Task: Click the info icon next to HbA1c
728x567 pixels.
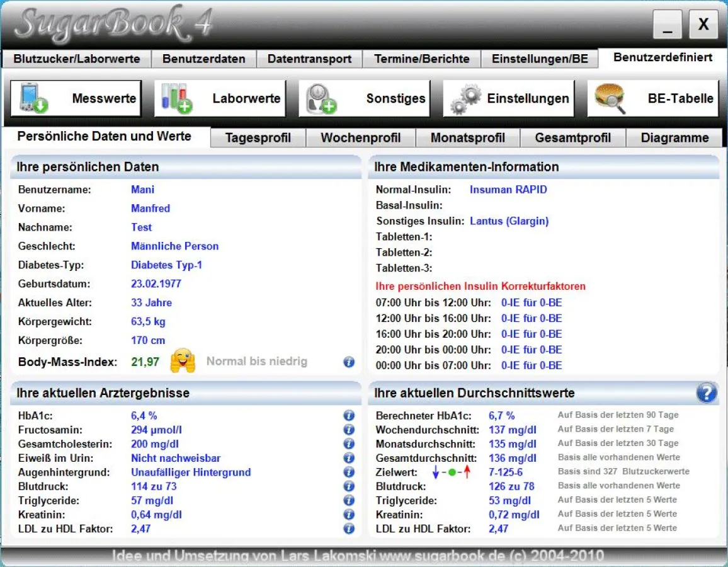Action: pos(348,415)
